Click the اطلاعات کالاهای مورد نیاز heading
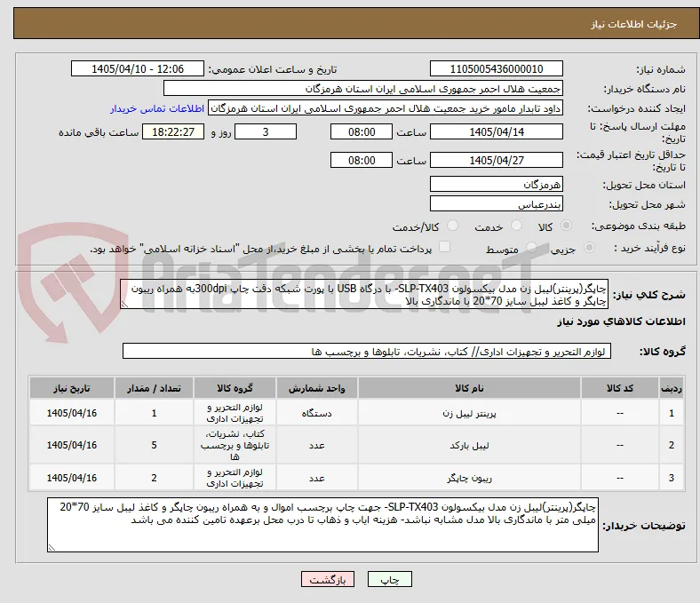 [621, 321]
